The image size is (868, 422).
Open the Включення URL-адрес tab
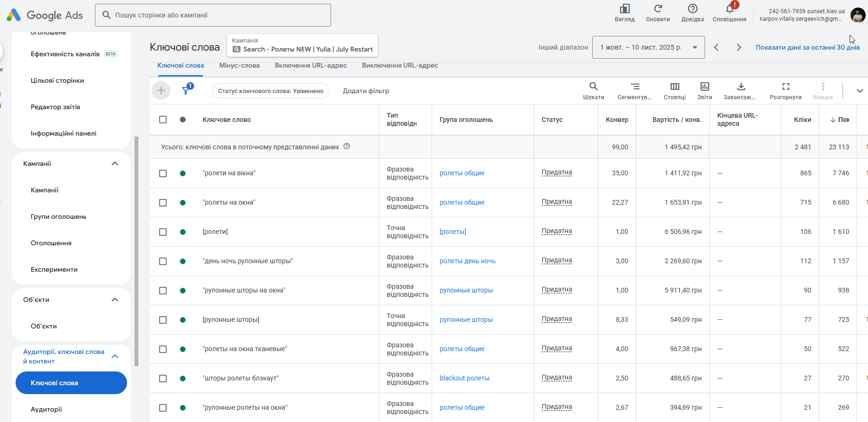click(x=311, y=66)
